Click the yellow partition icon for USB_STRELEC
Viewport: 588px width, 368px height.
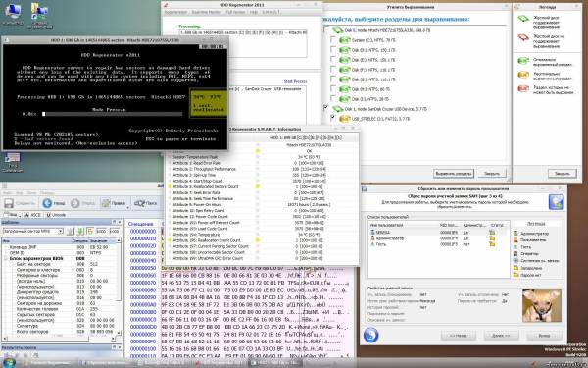pos(344,119)
